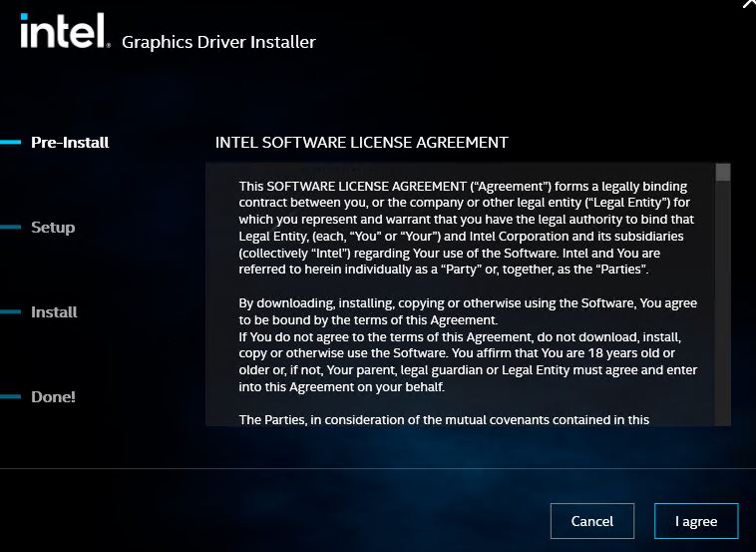This screenshot has width=756, height=552.
Task: Click the Intel logo
Action: 65,31
